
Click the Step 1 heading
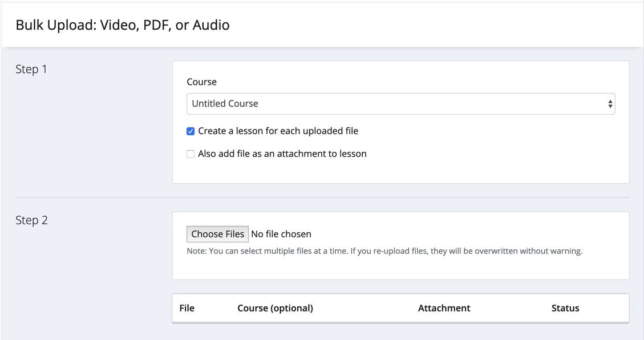tap(31, 70)
